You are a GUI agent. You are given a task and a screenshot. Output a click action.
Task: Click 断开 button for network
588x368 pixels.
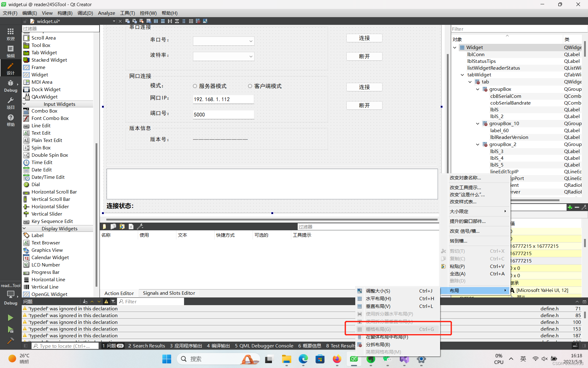point(364,105)
